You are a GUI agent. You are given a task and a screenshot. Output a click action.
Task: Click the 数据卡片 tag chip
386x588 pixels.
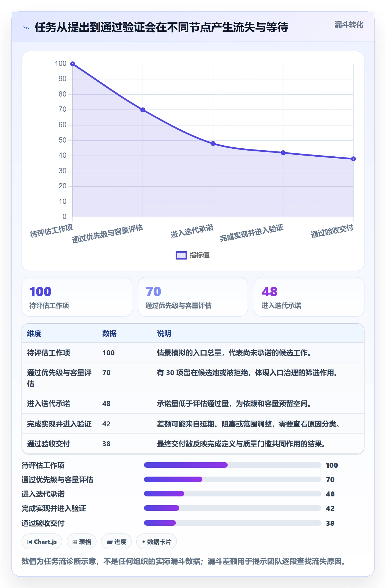157,542
